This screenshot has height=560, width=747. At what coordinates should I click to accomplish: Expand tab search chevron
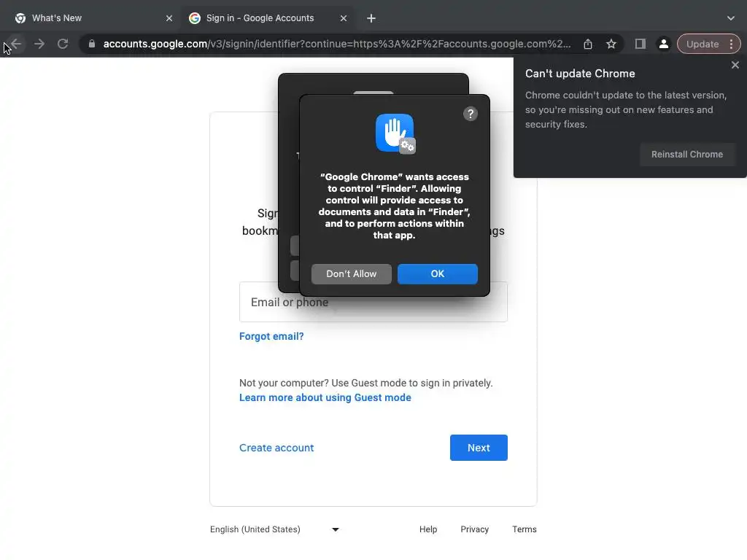click(731, 18)
